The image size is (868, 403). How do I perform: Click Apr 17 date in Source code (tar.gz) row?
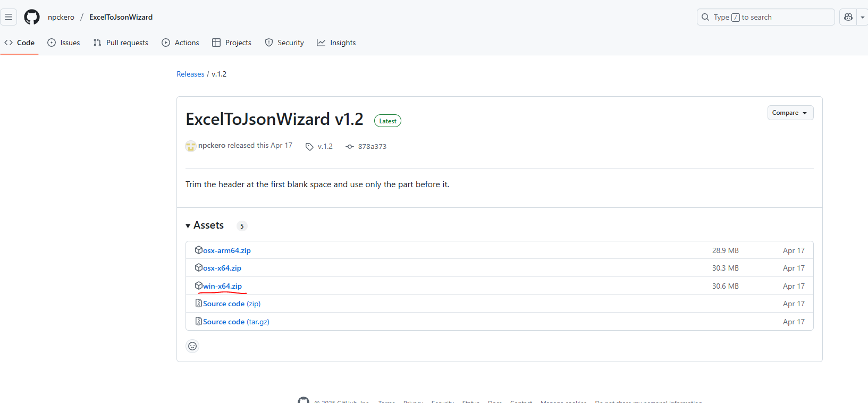(794, 322)
